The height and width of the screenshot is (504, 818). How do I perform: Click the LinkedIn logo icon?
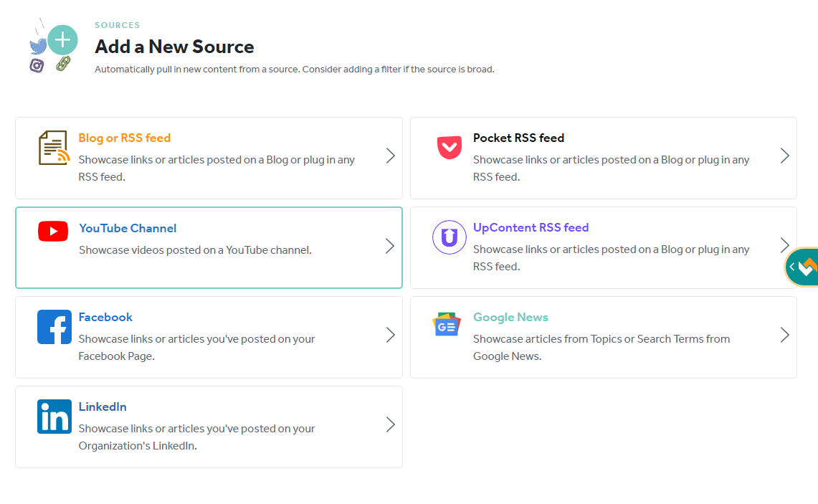54,417
